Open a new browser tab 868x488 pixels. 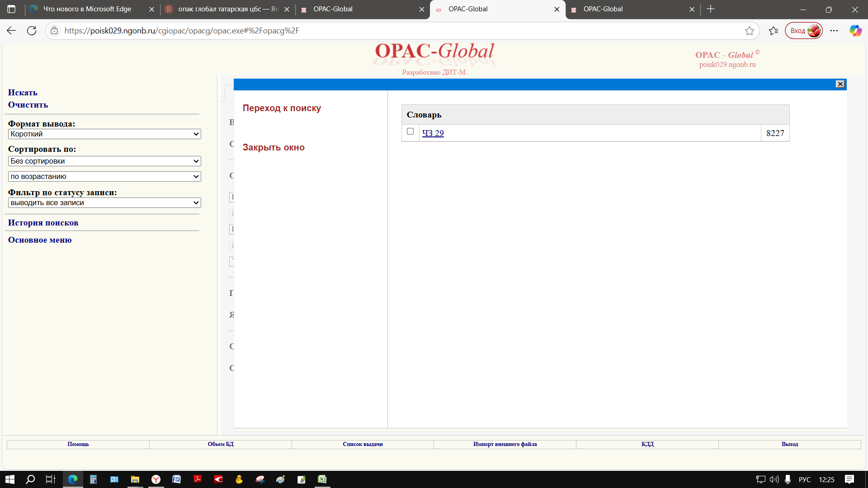[x=711, y=9]
